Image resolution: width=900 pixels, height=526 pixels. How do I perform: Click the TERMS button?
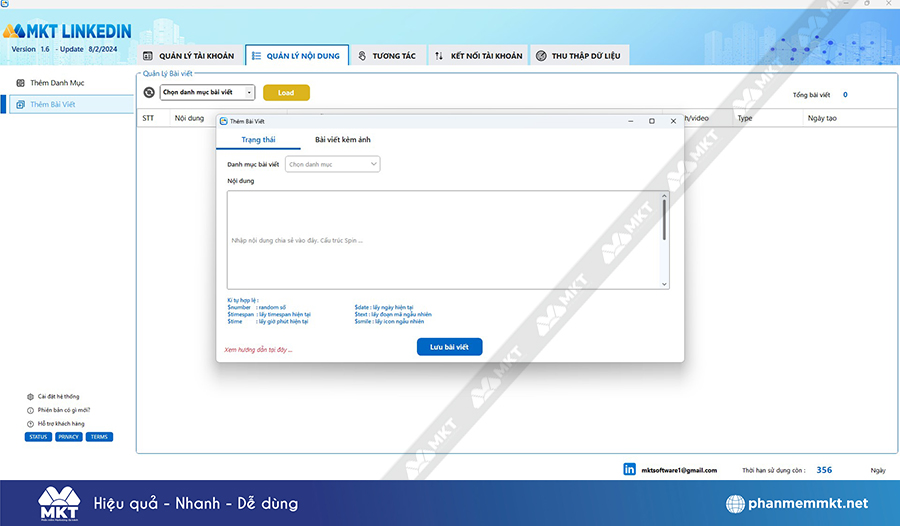click(99, 437)
